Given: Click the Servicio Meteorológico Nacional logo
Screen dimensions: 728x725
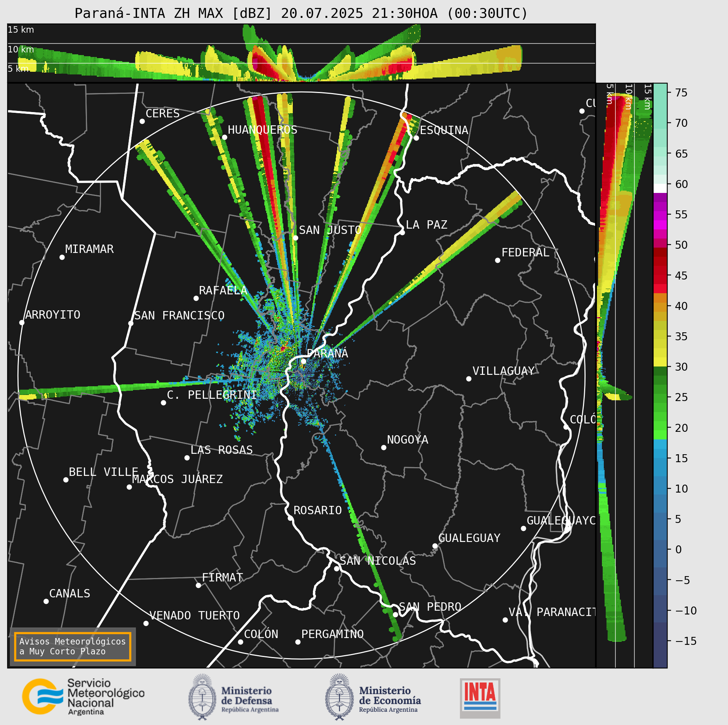Looking at the screenshot, I should [83, 697].
